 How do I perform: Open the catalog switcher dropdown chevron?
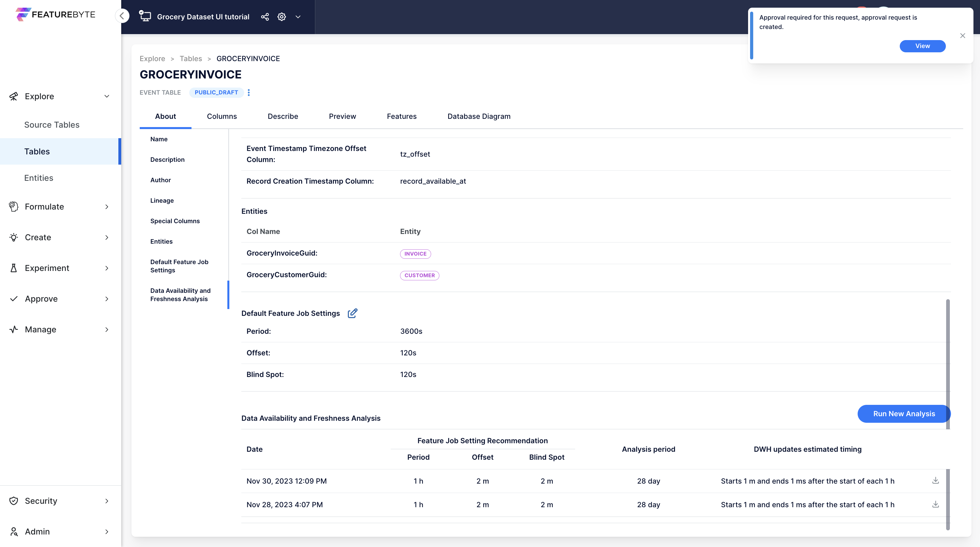[298, 17]
